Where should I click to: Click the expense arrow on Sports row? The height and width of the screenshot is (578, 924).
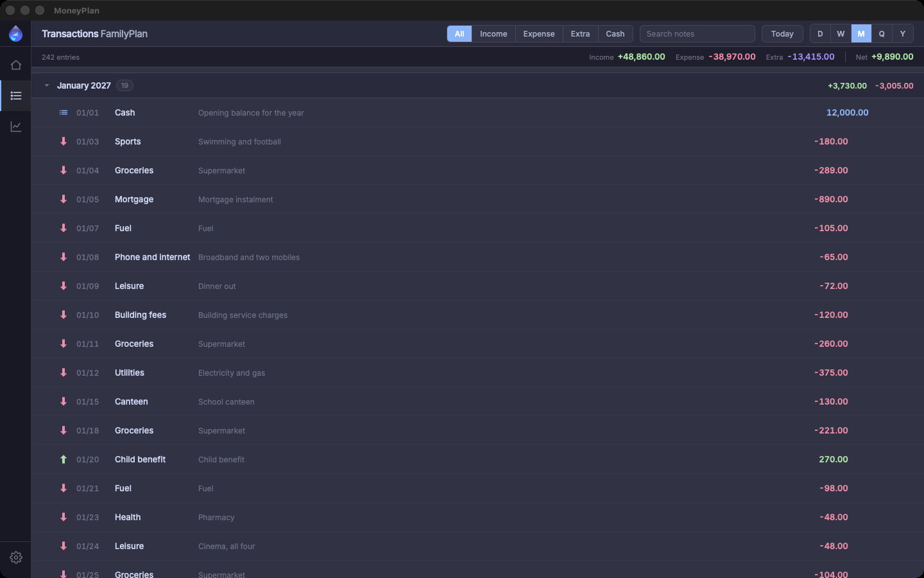64,141
